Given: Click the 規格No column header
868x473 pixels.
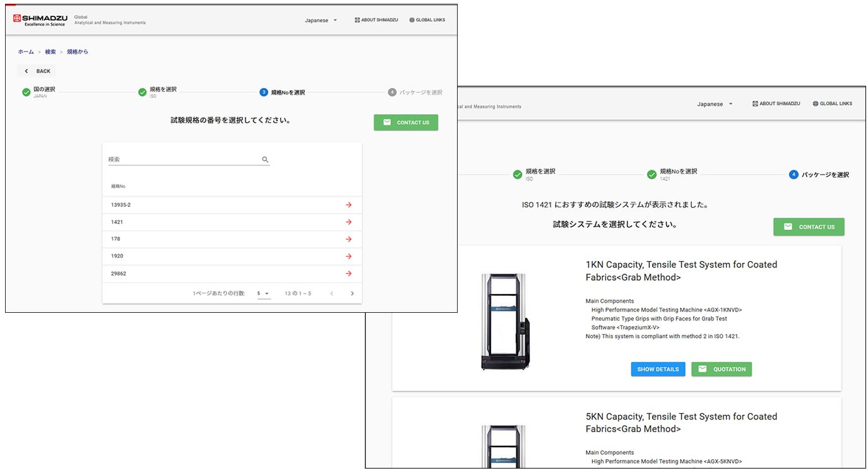Looking at the screenshot, I should [118, 187].
